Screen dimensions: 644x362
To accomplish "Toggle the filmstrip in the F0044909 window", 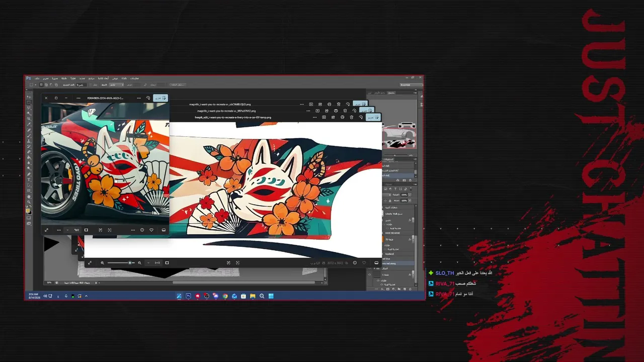I will coord(164,230).
